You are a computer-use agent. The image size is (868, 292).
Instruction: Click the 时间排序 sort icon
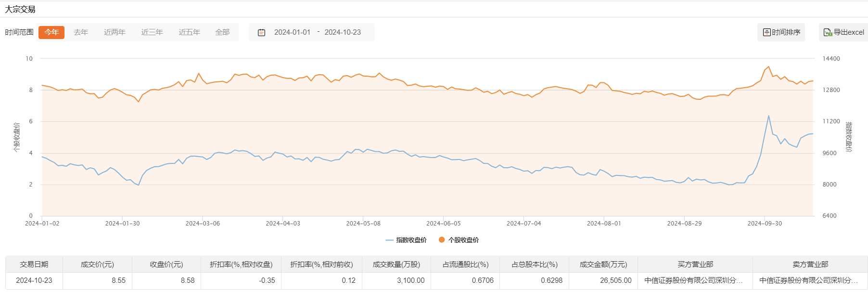[767, 32]
